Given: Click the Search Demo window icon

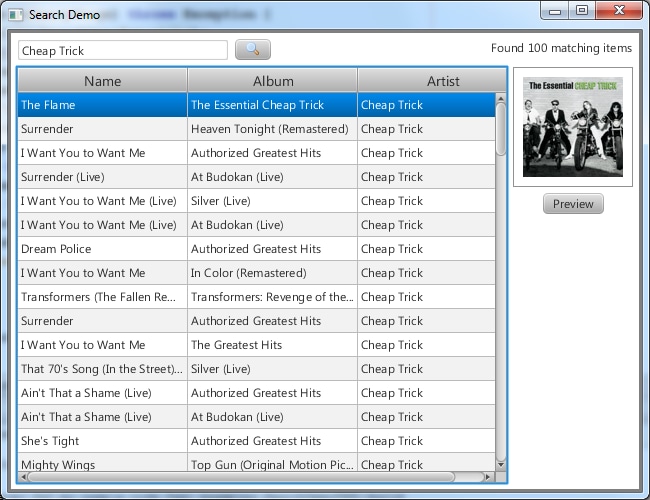Looking at the screenshot, I should (16, 15).
